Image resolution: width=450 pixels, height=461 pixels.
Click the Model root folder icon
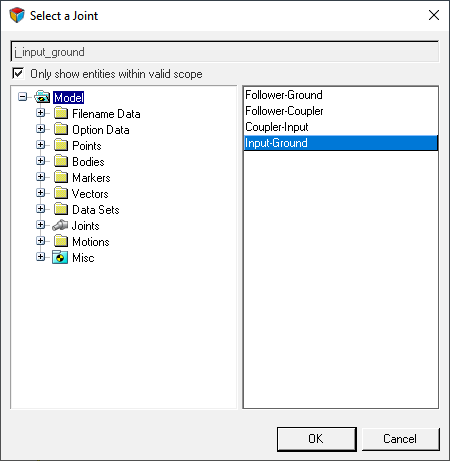42,97
